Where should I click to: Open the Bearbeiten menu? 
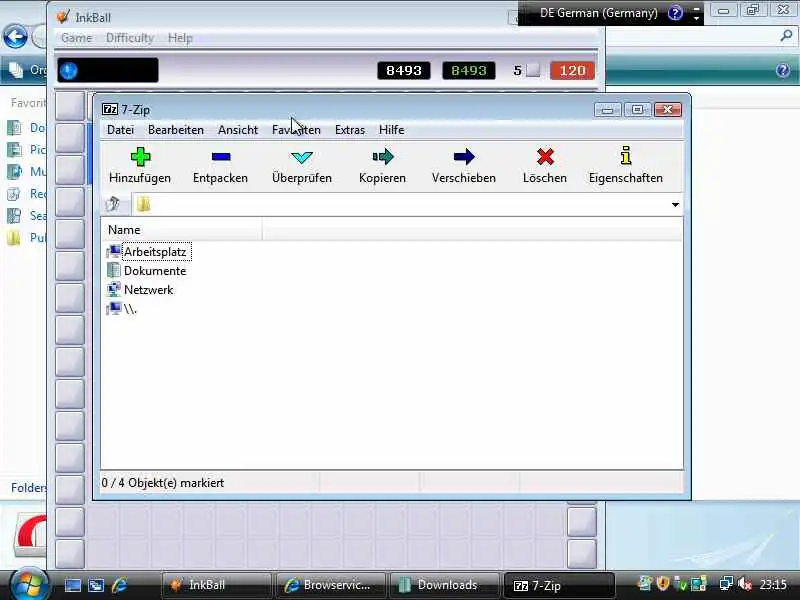coord(176,130)
